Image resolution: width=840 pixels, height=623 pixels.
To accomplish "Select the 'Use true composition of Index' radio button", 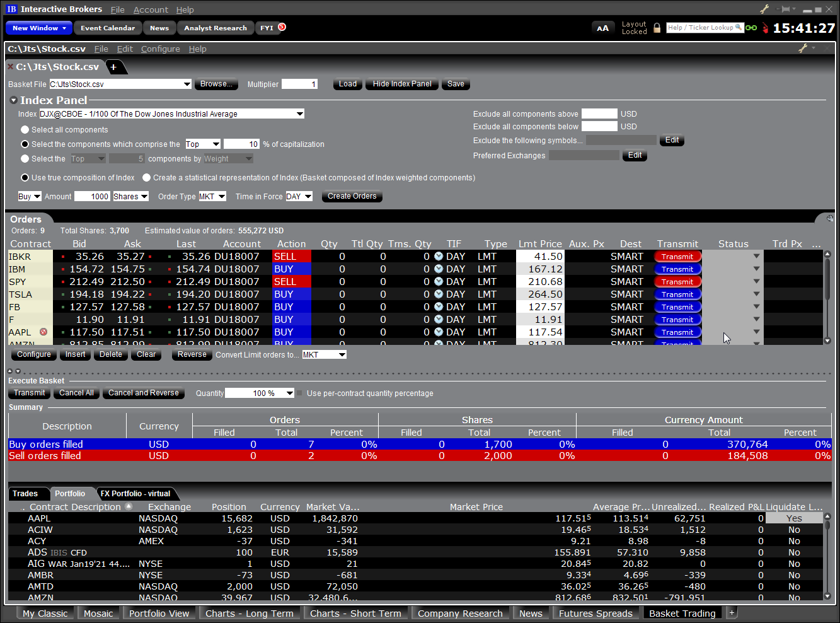I will pyautogui.click(x=25, y=177).
